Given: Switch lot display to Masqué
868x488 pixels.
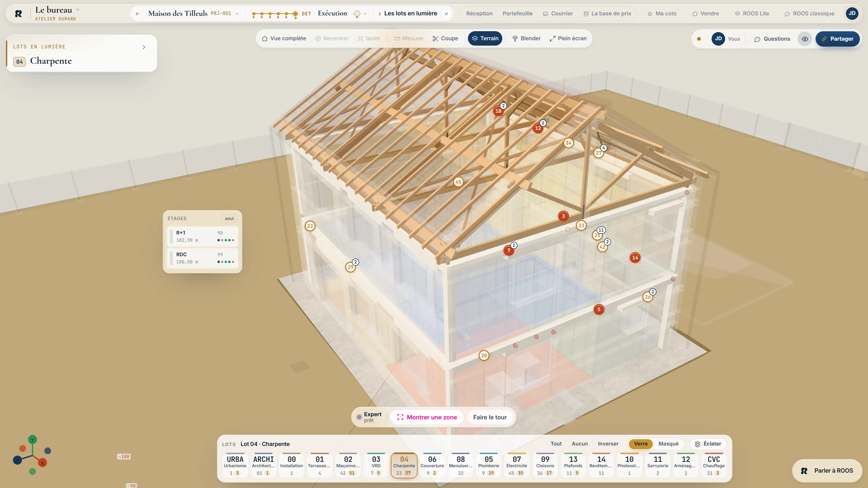Looking at the screenshot, I should [668, 444].
